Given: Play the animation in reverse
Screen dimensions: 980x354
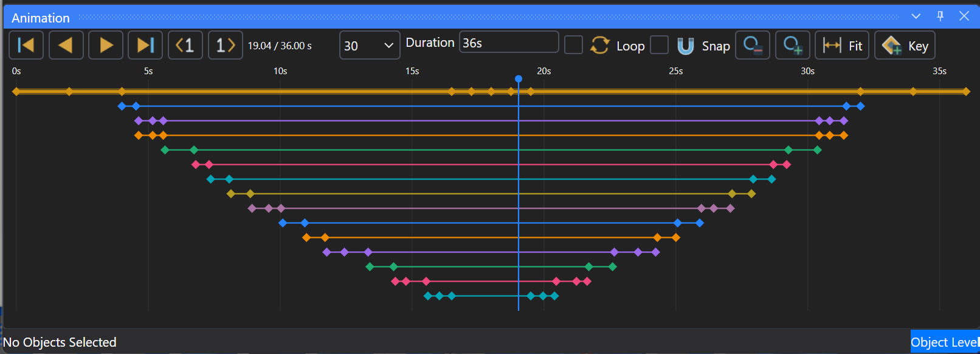Looking at the screenshot, I should 66,45.
